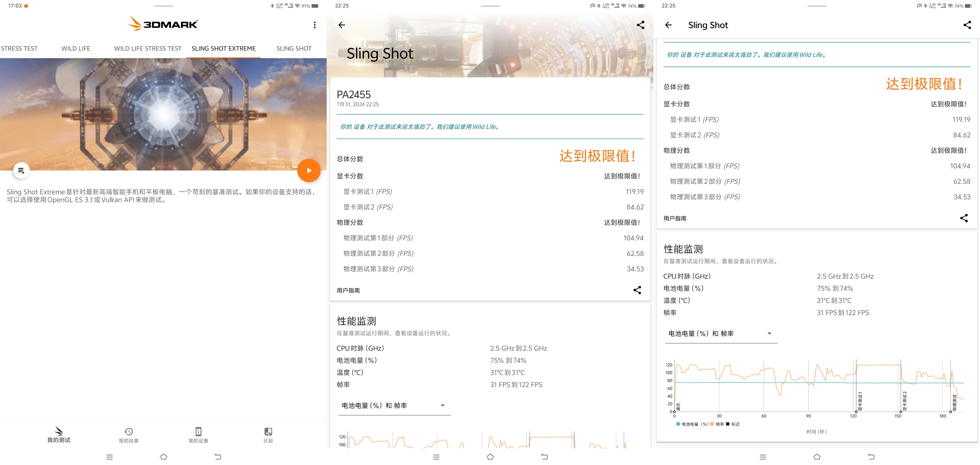Click CPU 时脉 (GHz) row, right screen

click(x=817, y=276)
